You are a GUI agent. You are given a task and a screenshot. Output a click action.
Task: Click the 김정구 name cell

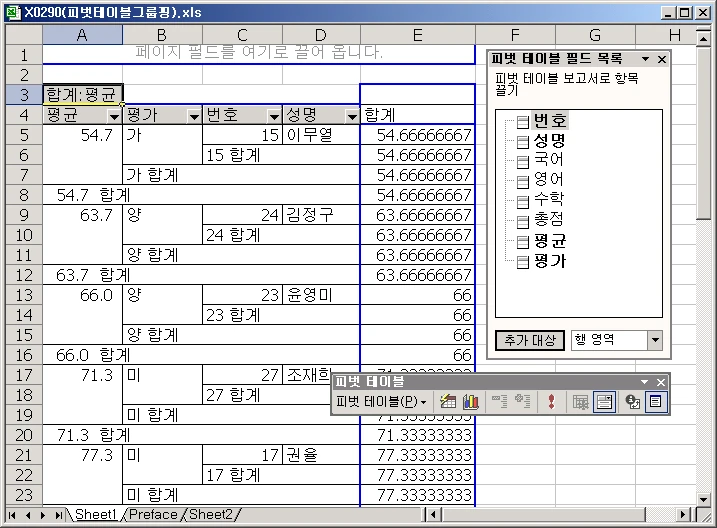(x=321, y=215)
